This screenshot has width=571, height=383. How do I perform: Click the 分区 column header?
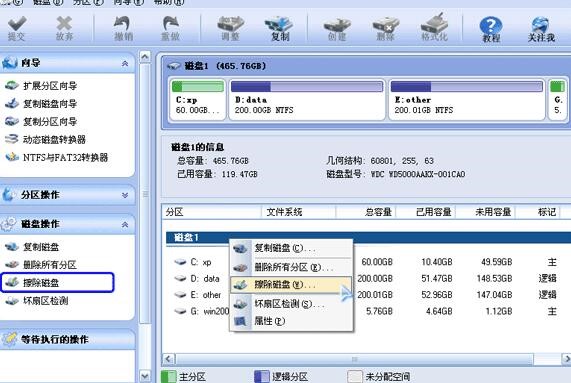(x=212, y=212)
